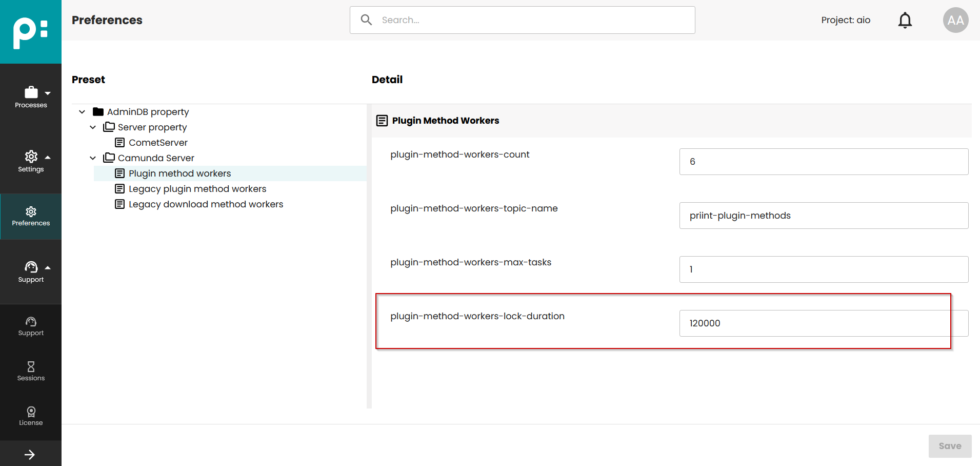Open Legacy plugin method workers
Viewport: 980px width, 466px height.
point(197,189)
